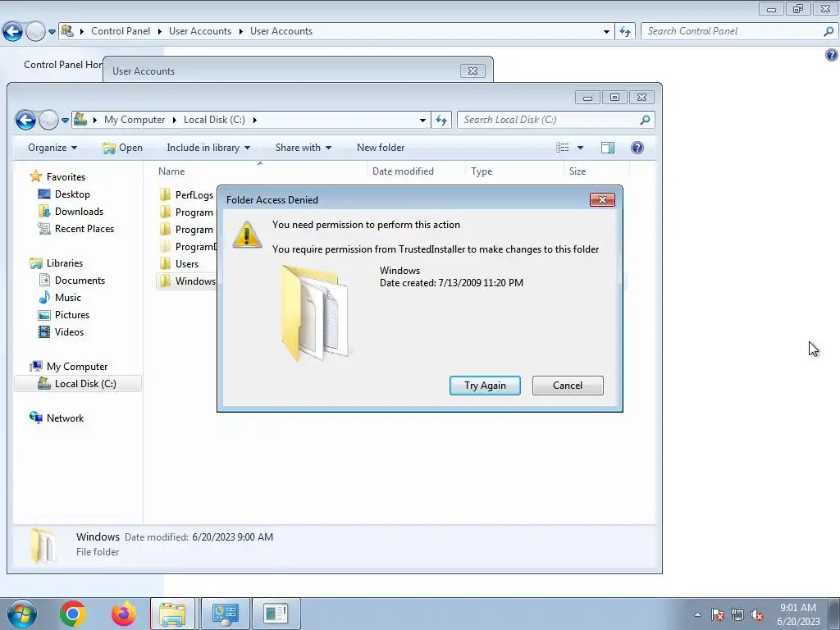This screenshot has height=630, width=840.
Task: Switch to Windows Explorer taskbar button
Action: coord(173,614)
